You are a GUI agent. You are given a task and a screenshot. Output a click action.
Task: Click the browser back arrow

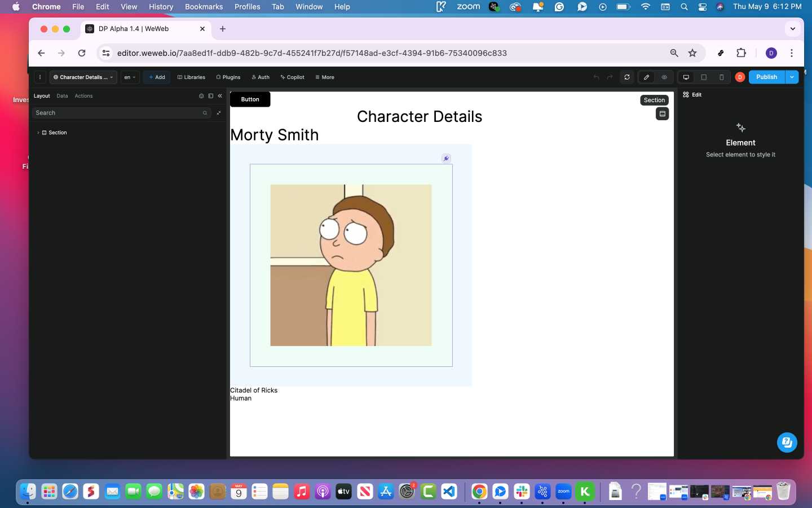[x=41, y=53]
